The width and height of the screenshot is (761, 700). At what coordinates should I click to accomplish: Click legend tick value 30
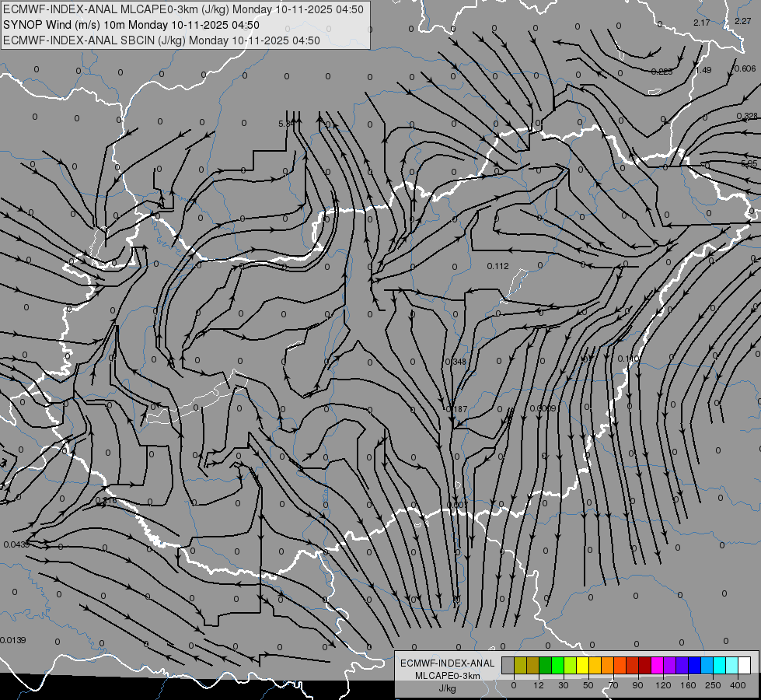[x=564, y=685]
